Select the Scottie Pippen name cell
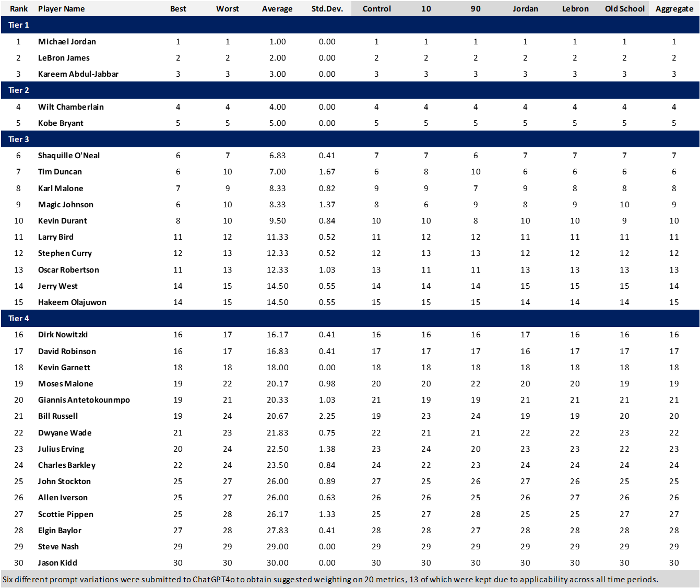The height and width of the screenshot is (588, 700). (x=66, y=514)
